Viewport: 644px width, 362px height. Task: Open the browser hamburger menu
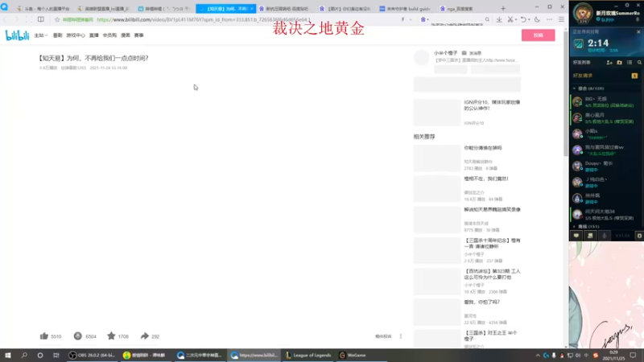(x=561, y=19)
